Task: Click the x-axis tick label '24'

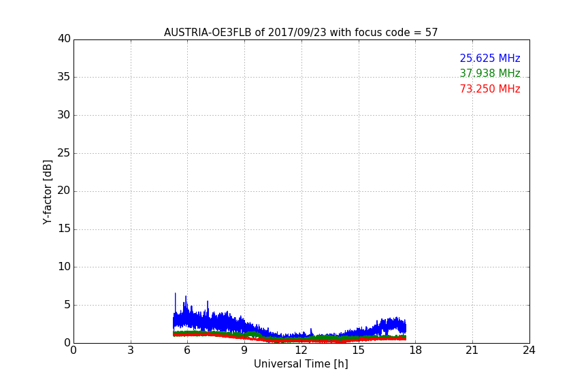Action: 529,350
